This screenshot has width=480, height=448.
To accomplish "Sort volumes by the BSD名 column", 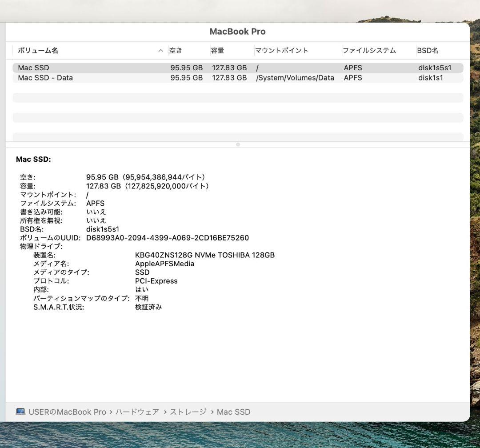I will pyautogui.click(x=427, y=50).
